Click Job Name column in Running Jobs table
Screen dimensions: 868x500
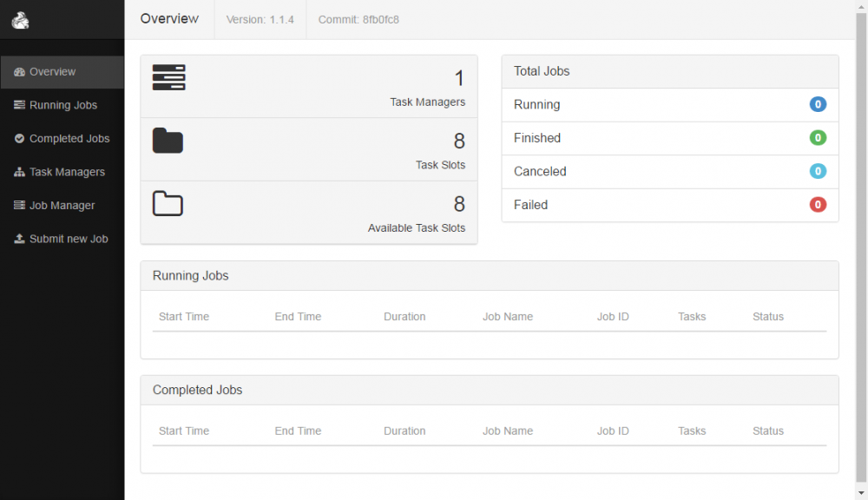508,317
